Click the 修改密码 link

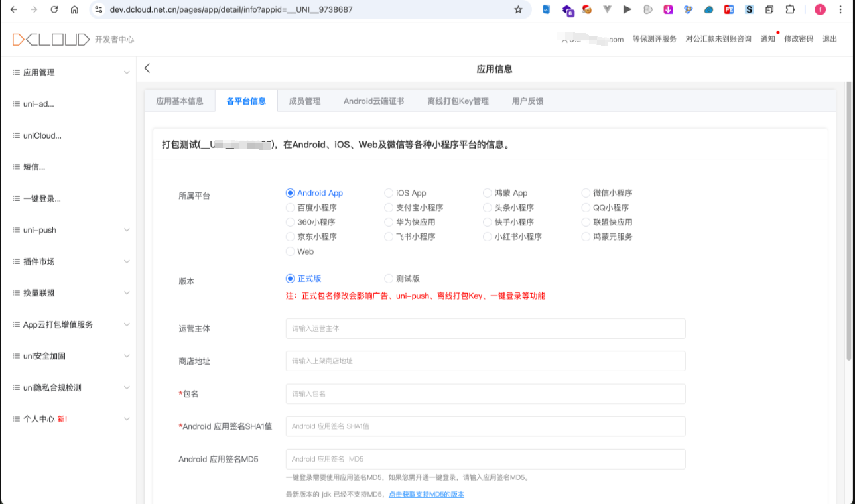coord(799,39)
